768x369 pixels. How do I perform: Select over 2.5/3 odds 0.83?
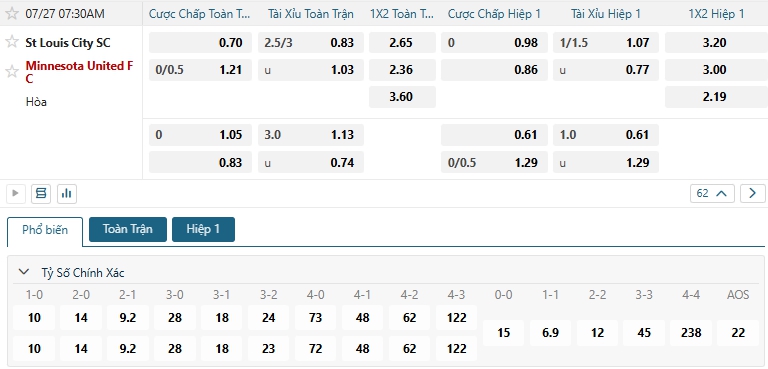(x=311, y=43)
